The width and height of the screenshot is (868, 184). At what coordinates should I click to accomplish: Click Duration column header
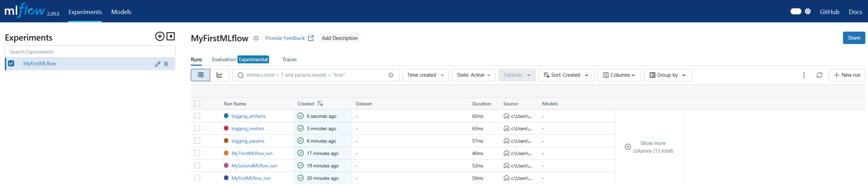click(x=481, y=104)
